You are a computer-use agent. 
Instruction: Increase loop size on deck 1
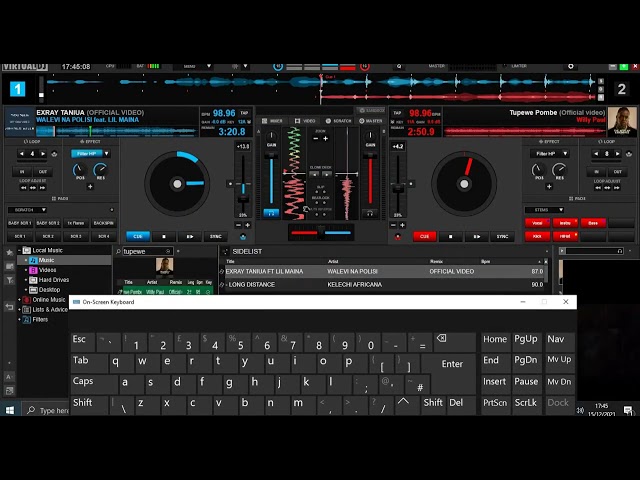pyautogui.click(x=43, y=153)
